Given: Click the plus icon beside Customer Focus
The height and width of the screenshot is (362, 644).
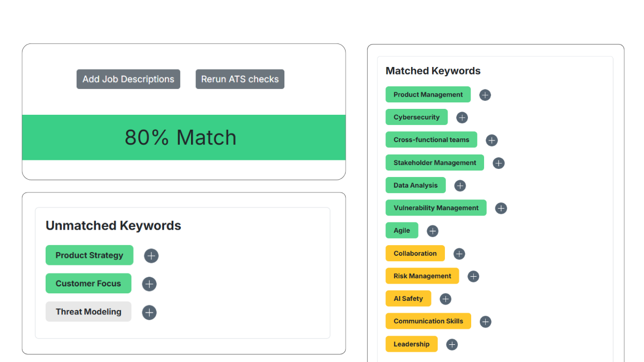Looking at the screenshot, I should pyautogui.click(x=149, y=284).
